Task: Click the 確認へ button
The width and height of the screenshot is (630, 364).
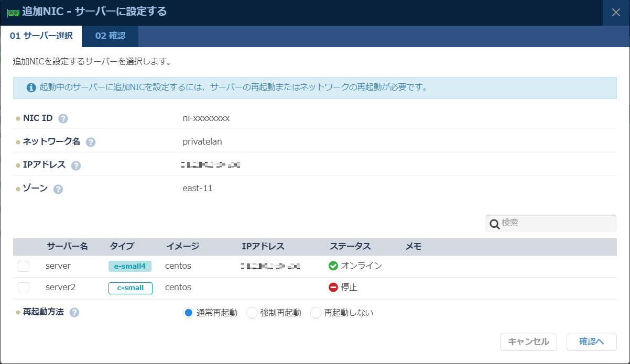Action: click(591, 342)
